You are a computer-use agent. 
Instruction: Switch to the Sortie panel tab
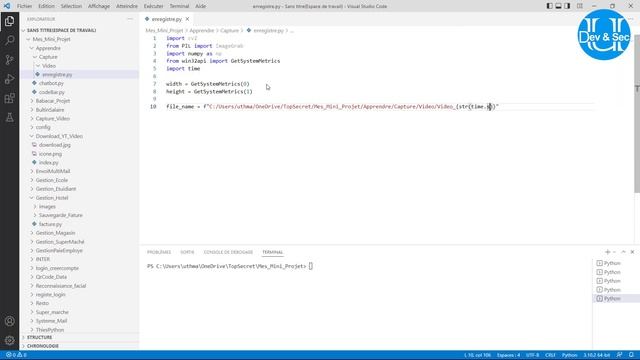(x=187, y=252)
